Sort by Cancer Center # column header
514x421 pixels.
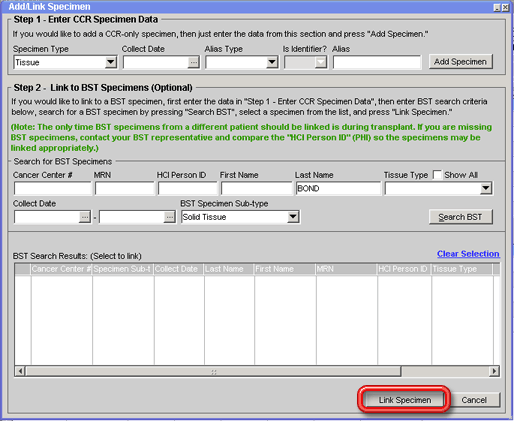(62, 269)
